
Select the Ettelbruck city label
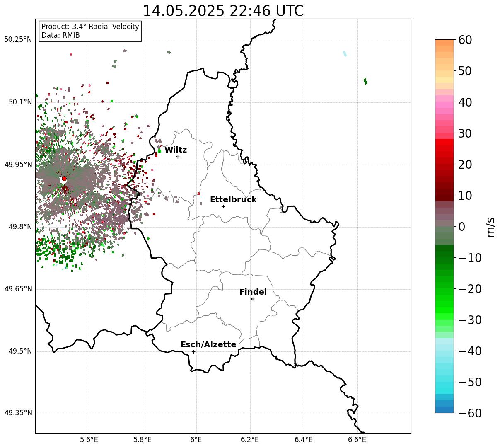point(233,199)
